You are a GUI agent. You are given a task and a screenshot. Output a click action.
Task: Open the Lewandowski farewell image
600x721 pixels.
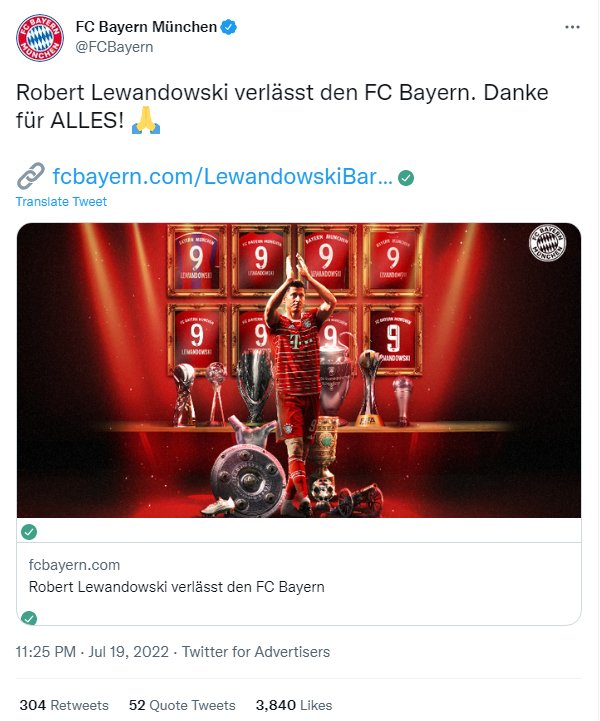coord(299,371)
